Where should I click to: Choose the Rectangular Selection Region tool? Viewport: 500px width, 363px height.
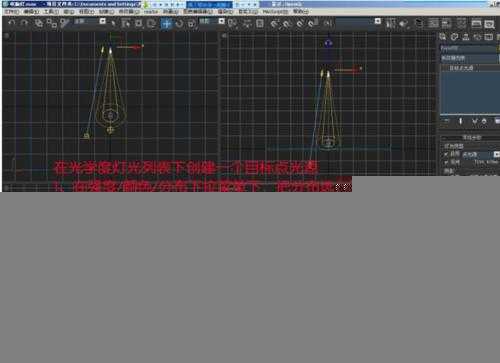(x=138, y=23)
